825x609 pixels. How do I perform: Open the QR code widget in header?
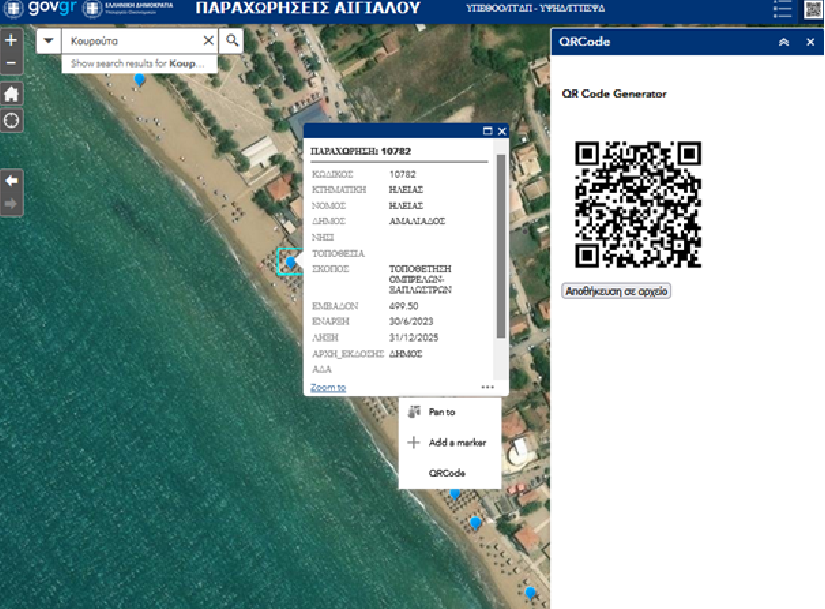coord(813,9)
